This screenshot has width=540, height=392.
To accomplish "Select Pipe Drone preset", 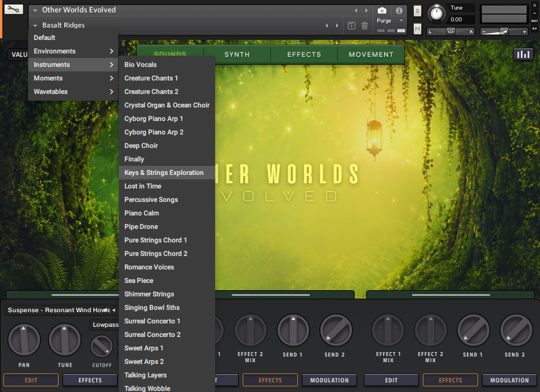I will tap(167, 227).
